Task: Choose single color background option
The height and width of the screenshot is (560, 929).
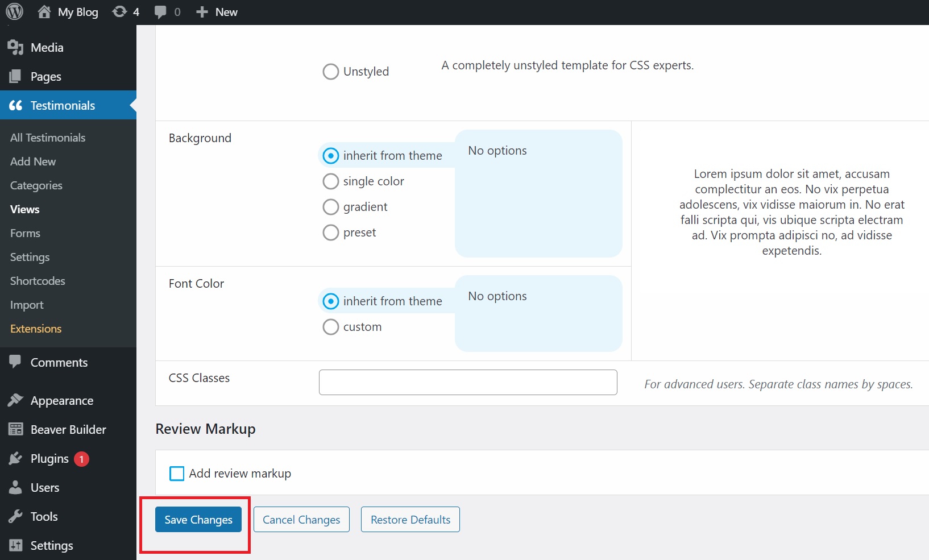Action: pos(330,181)
